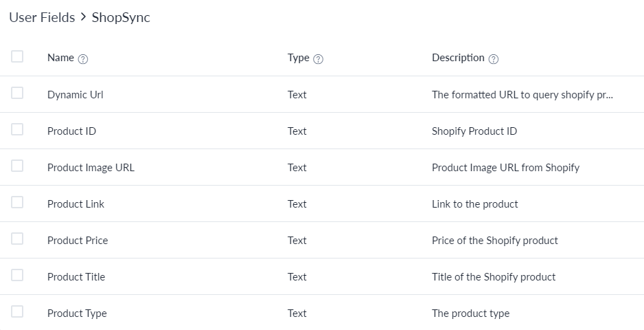Toggle the select-all checkbox in header
Screen dimensions: 644x330
(x=17, y=56)
